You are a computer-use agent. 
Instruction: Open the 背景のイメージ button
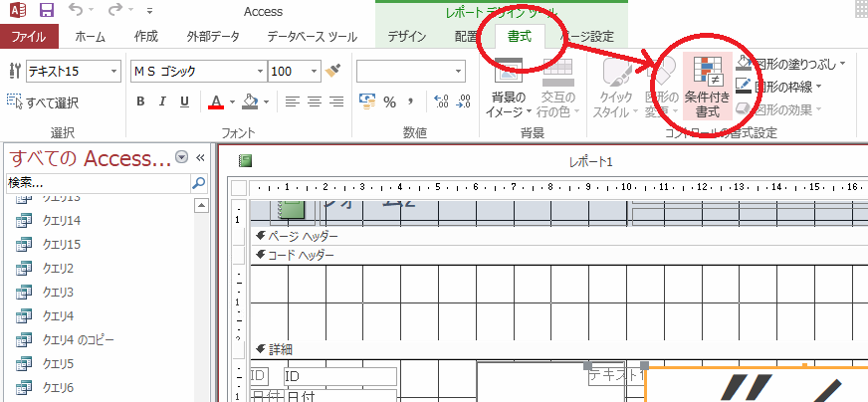click(509, 90)
